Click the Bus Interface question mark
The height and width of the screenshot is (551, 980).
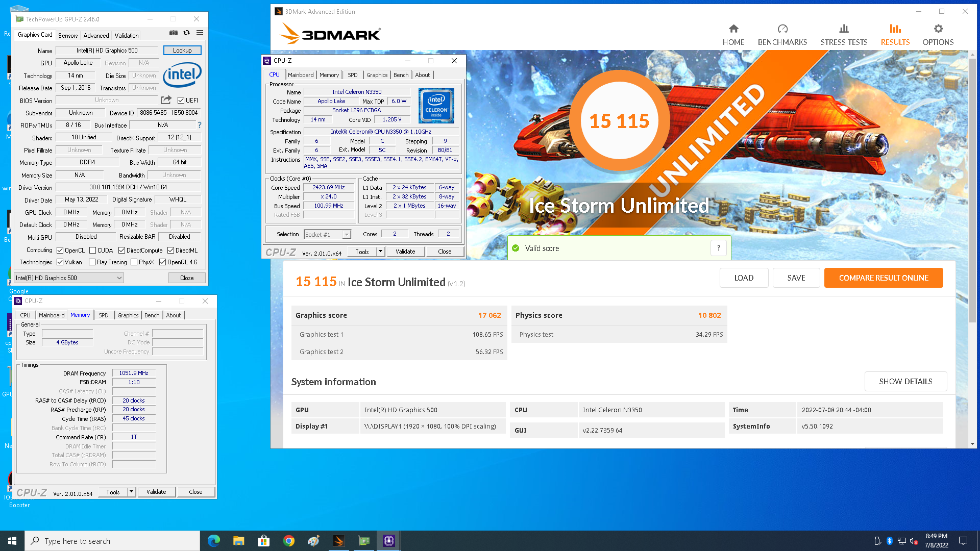tap(200, 125)
